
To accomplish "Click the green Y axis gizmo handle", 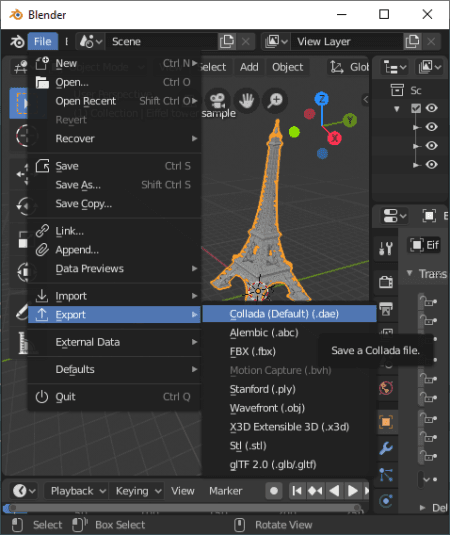I will [350, 120].
